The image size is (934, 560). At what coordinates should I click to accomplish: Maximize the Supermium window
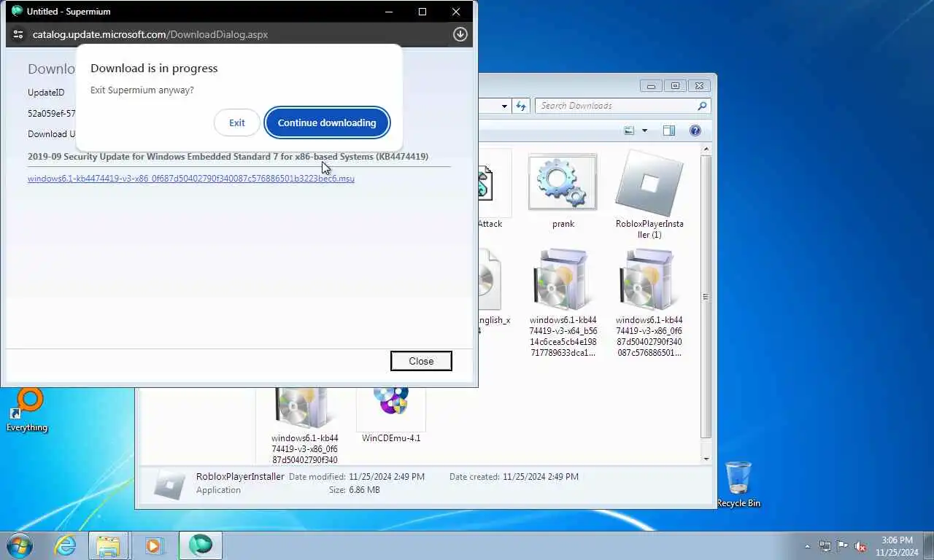[x=422, y=12]
